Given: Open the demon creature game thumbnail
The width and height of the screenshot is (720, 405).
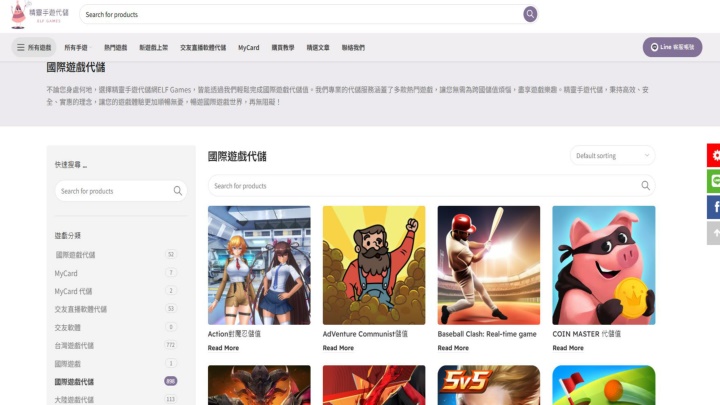Looking at the screenshot, I should click(259, 385).
